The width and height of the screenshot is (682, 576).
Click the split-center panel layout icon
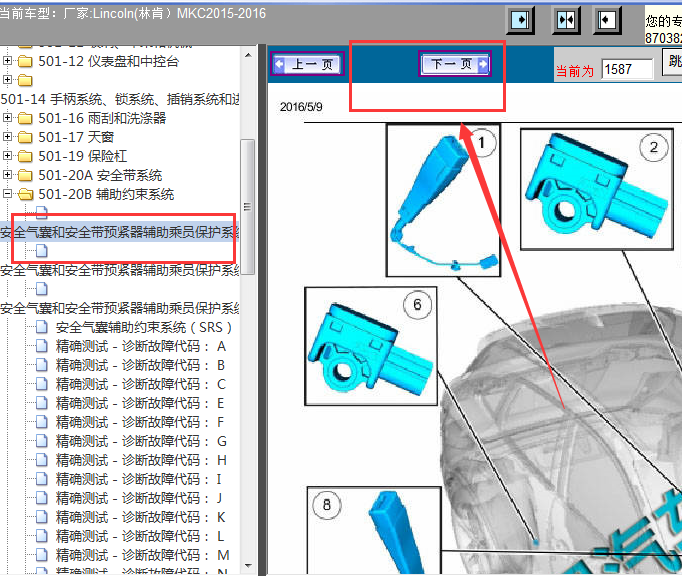[565, 20]
